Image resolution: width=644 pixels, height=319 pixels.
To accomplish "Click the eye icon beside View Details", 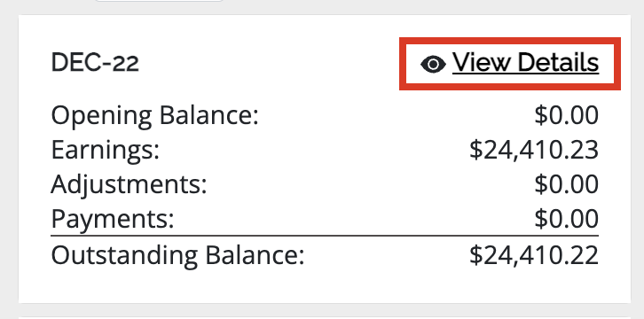I will click(433, 65).
